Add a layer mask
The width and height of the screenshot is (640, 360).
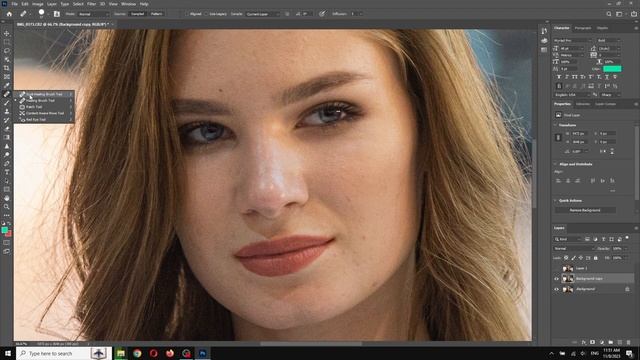(593, 342)
